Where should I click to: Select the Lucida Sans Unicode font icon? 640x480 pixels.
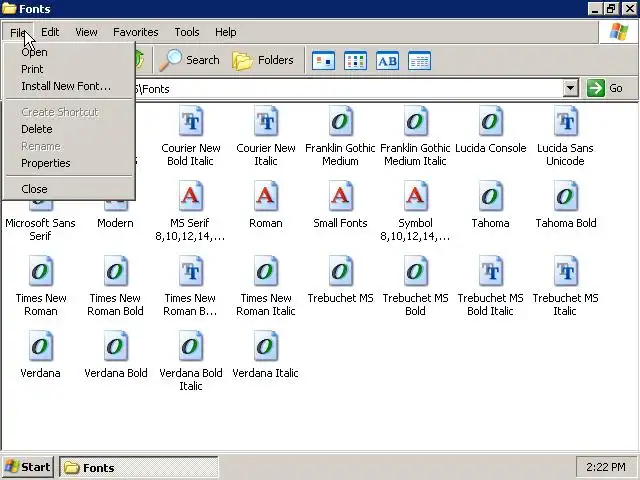pos(566,121)
